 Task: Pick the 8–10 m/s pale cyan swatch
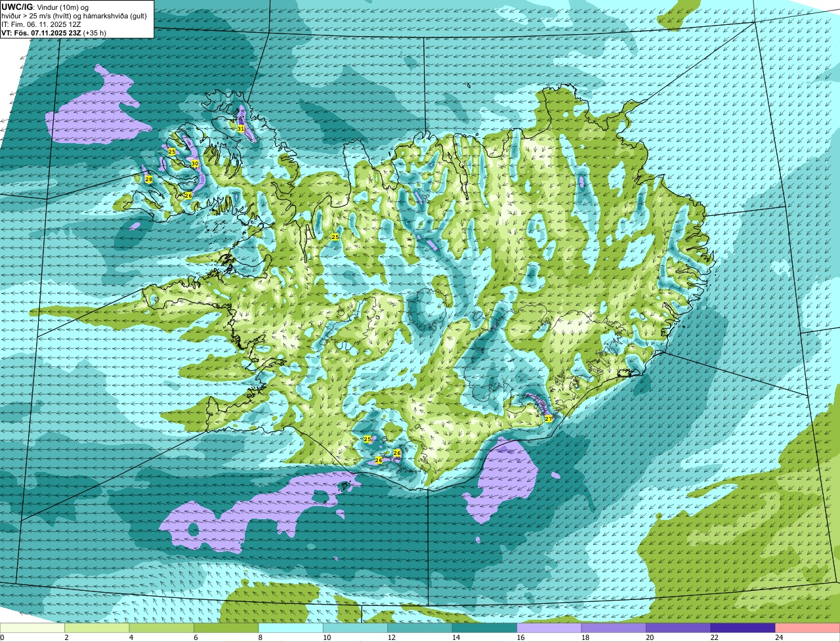pyautogui.click(x=291, y=628)
